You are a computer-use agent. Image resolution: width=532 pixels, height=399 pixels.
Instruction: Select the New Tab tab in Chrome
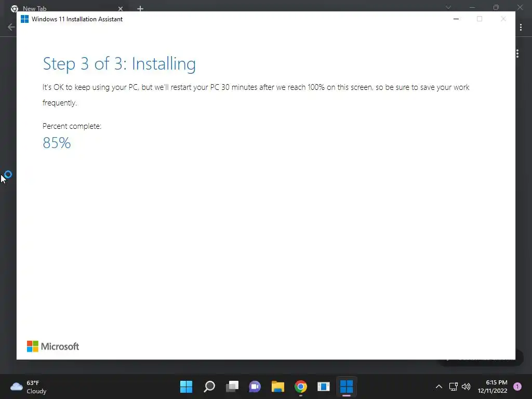(66, 8)
